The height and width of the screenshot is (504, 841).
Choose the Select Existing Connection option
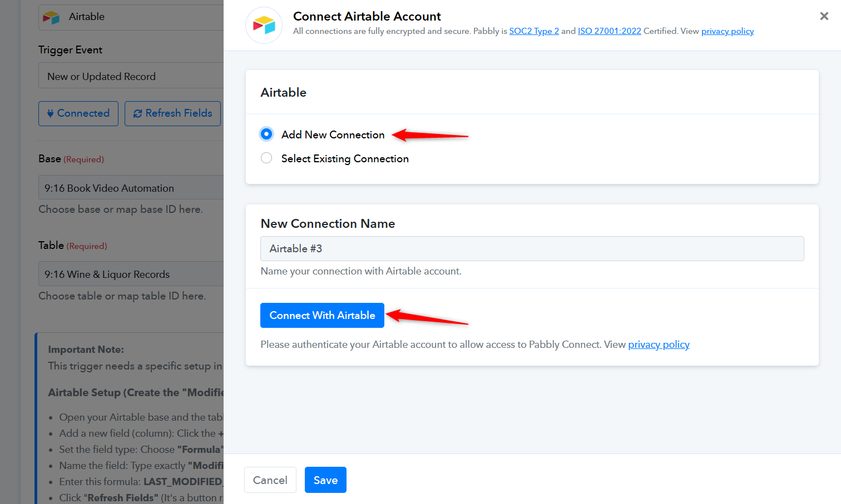click(266, 158)
